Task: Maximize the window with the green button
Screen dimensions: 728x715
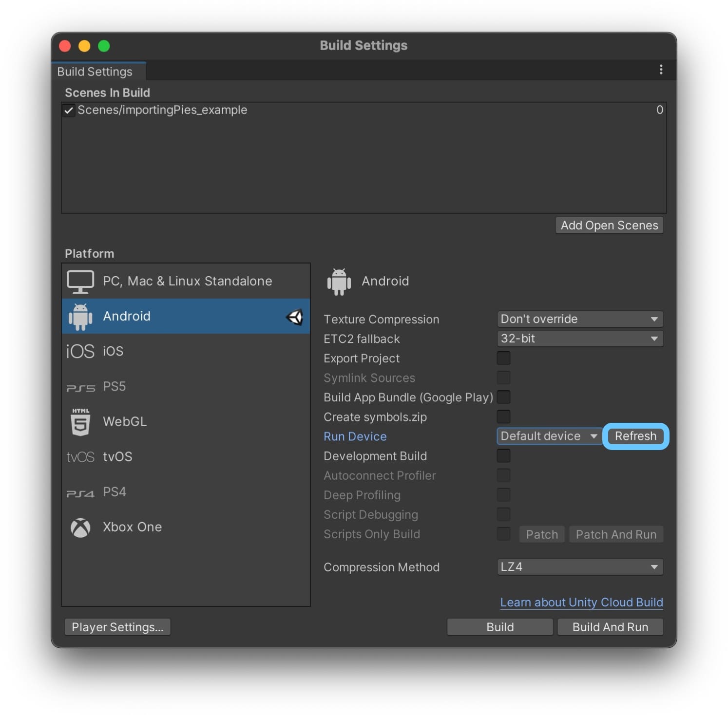Action: pos(104,46)
